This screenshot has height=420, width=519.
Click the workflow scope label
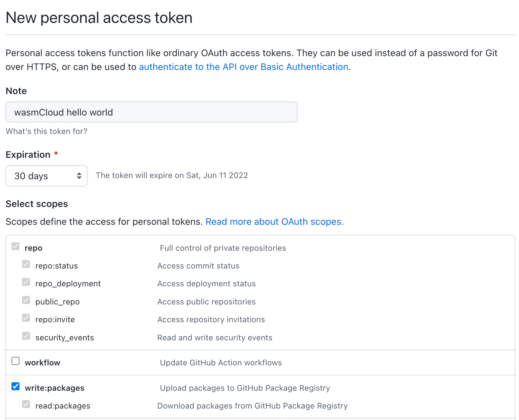point(43,363)
